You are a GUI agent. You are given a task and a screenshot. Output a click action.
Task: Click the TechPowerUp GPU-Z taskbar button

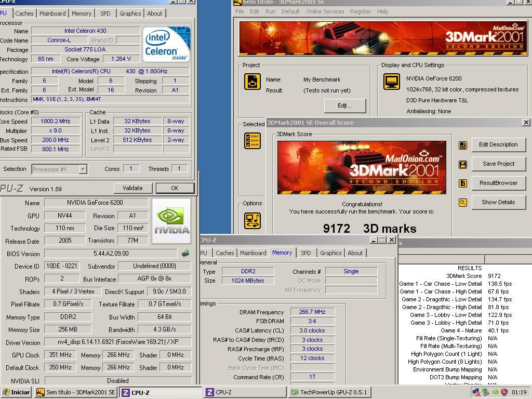pyautogui.click(x=330, y=393)
